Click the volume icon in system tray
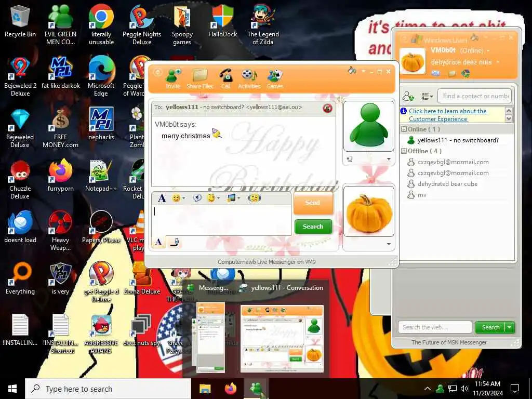The height and width of the screenshot is (399, 532). pos(464,389)
